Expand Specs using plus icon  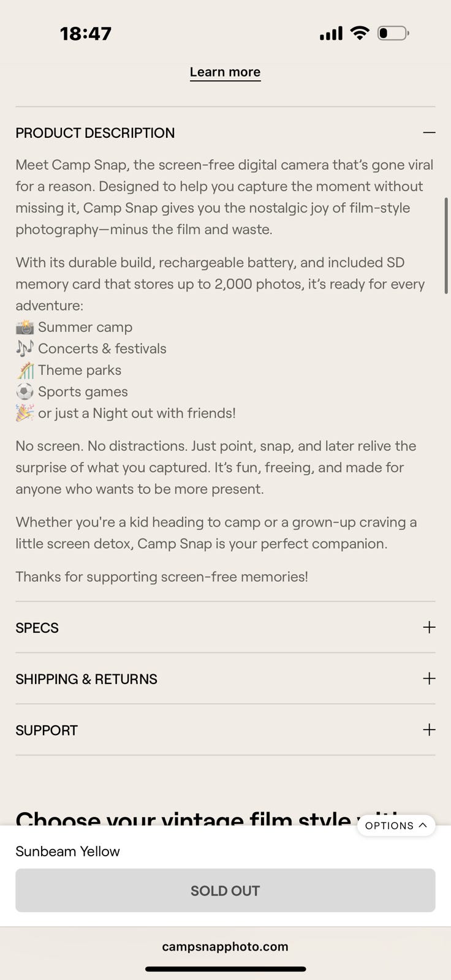tap(429, 627)
